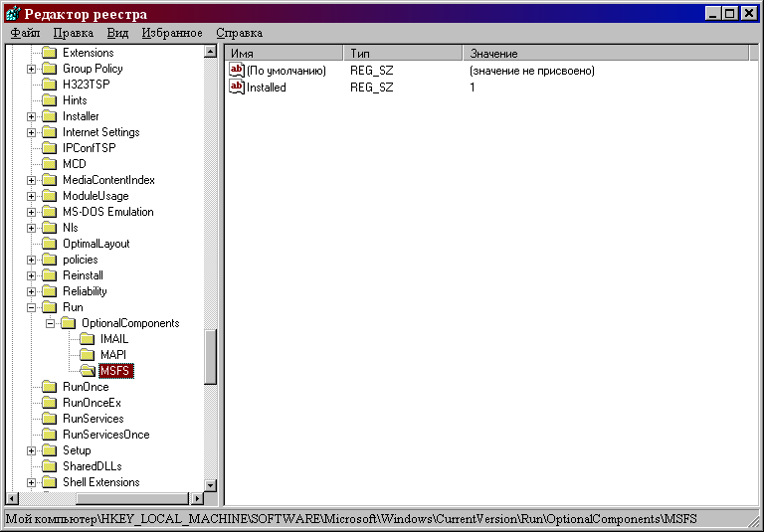This screenshot has width=764, height=532.
Task: Collapse the OptionalComponents tree node
Action: (51, 323)
